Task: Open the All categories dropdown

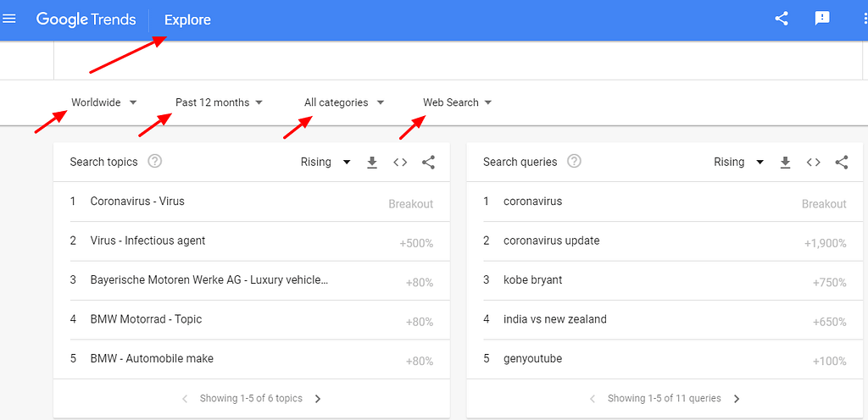Action: click(344, 102)
